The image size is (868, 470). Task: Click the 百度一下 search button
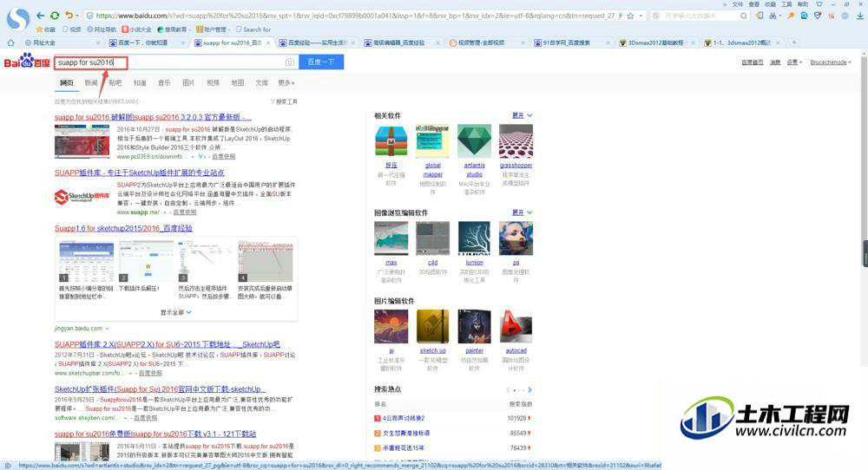coord(321,62)
